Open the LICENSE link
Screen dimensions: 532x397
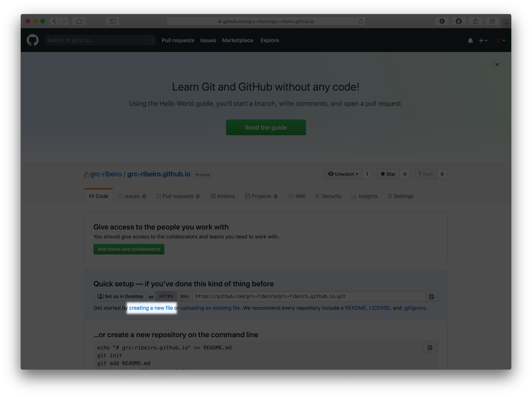(379, 308)
